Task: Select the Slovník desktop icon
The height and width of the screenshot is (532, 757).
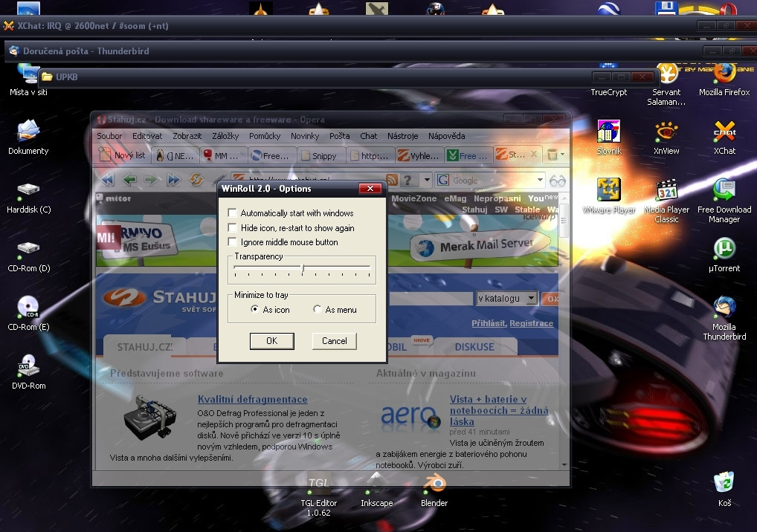Action: 609,137
